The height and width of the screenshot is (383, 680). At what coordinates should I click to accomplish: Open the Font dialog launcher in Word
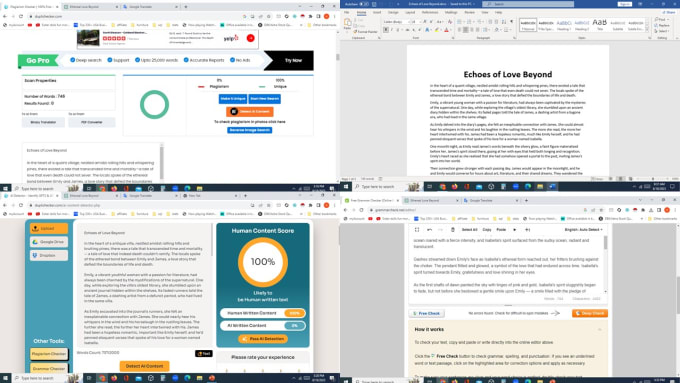pyautogui.click(x=453, y=38)
